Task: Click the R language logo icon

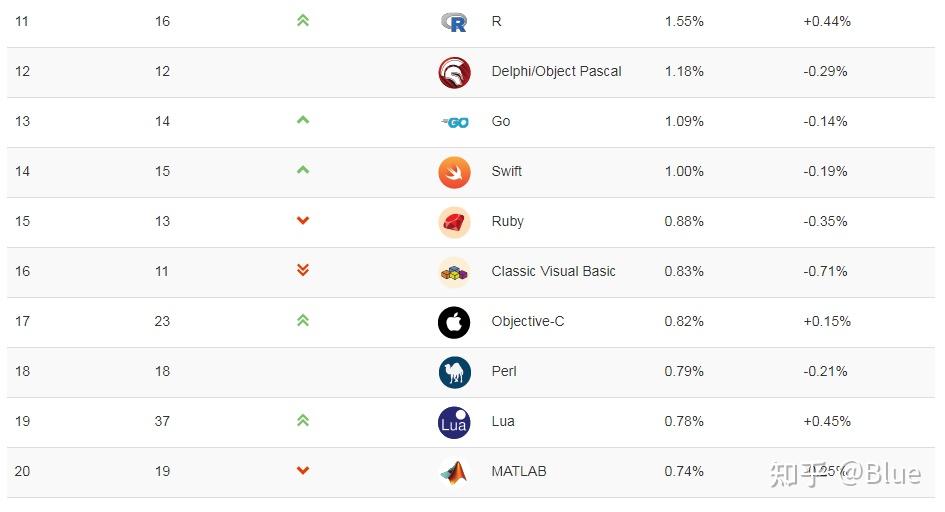Action: [454, 22]
